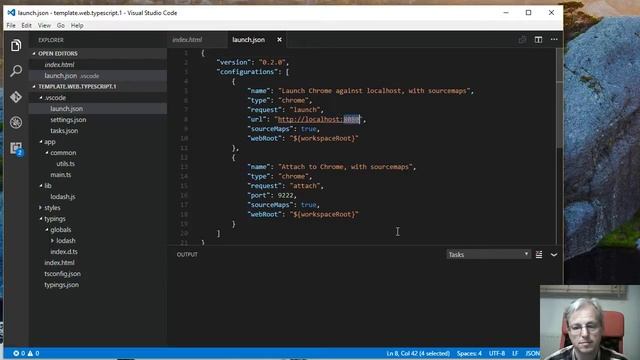Select the launch.json editor tab
Screen dimensions: 640x360
pos(249,40)
